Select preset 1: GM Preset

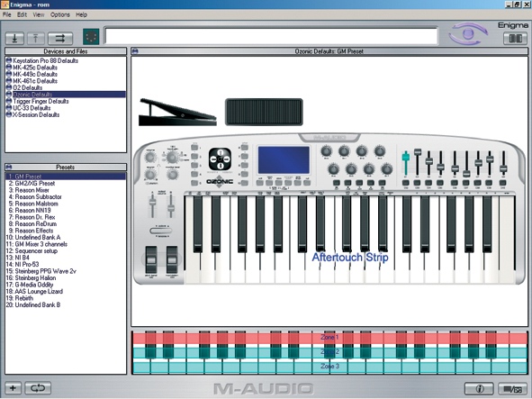click(66, 177)
